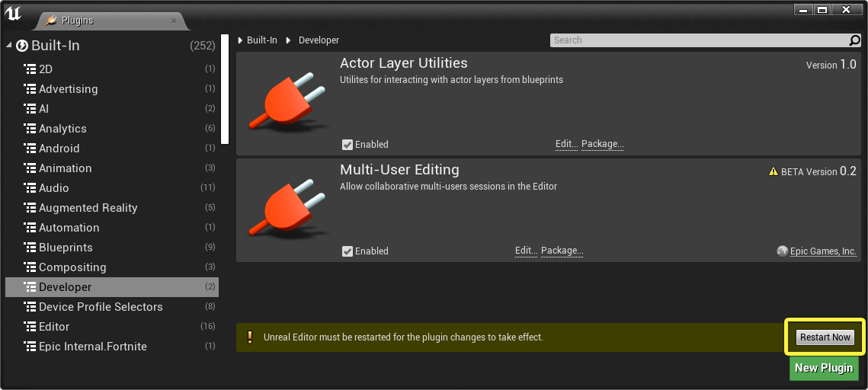The height and width of the screenshot is (390, 868).
Task: Click the Unreal Engine logo icon
Action: click(12, 13)
